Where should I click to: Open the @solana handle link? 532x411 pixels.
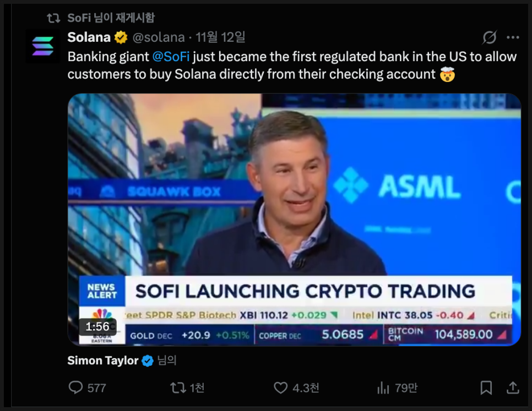click(x=159, y=37)
